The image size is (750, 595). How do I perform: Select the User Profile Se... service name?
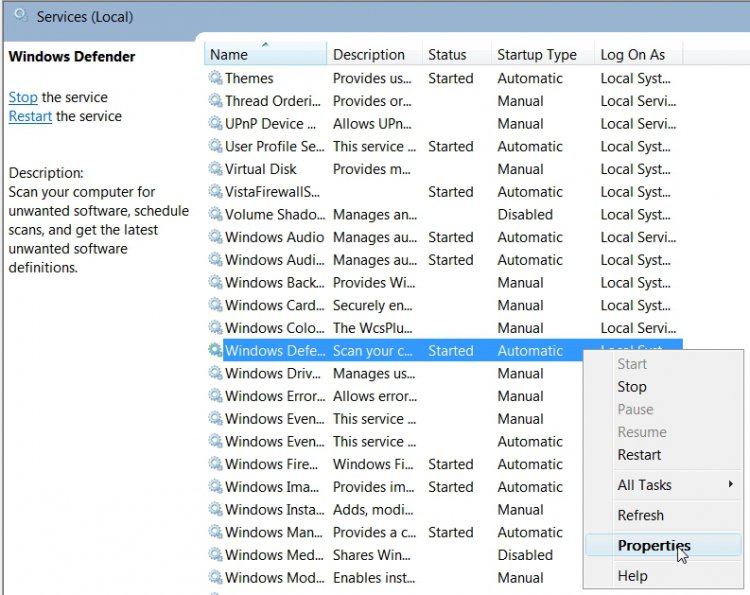tap(275, 146)
